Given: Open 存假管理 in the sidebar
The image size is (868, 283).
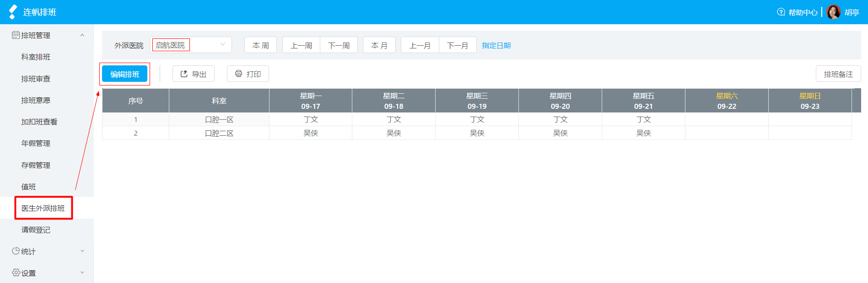Looking at the screenshot, I should tap(36, 165).
